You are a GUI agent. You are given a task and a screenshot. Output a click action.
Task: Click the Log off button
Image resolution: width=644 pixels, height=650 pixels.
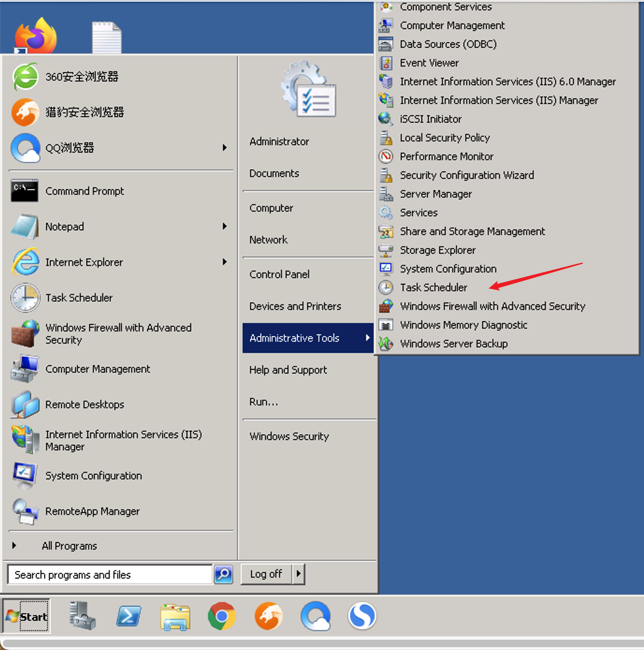pyautogui.click(x=266, y=574)
